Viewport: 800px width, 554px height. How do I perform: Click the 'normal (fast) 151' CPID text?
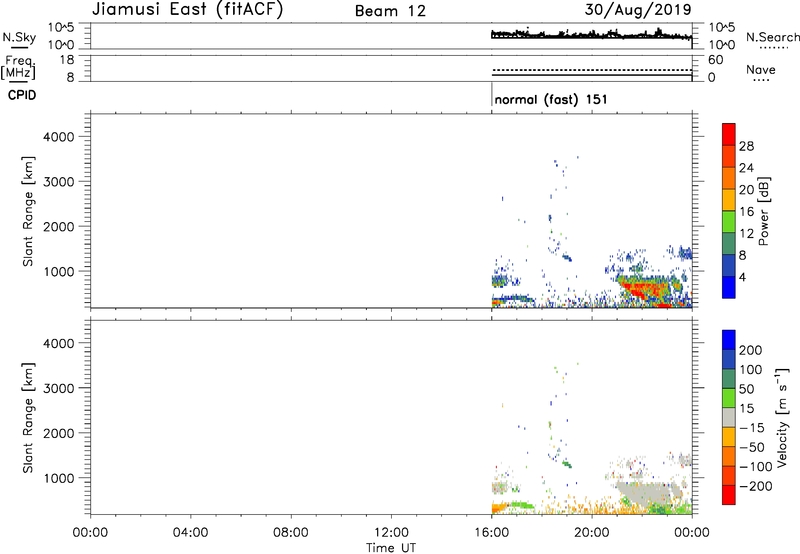551,99
